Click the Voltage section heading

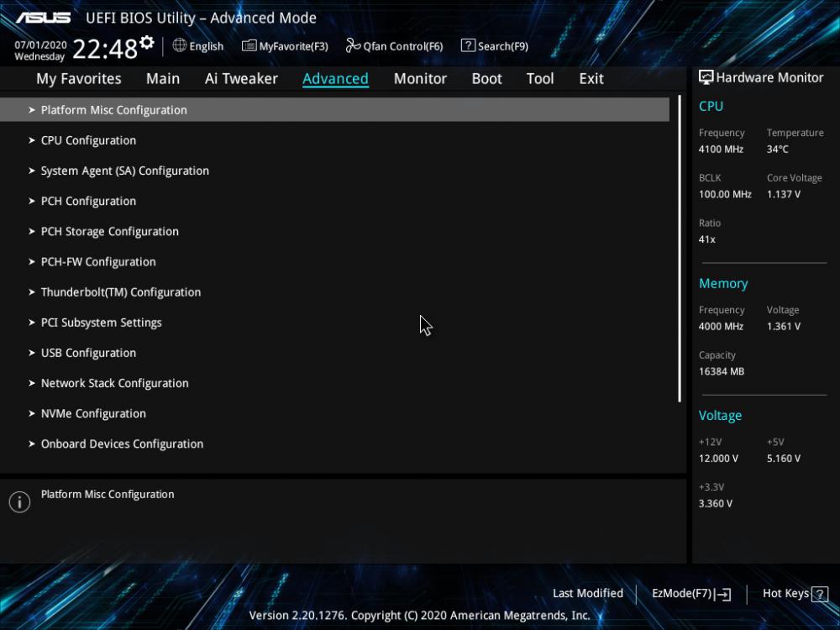click(x=720, y=416)
